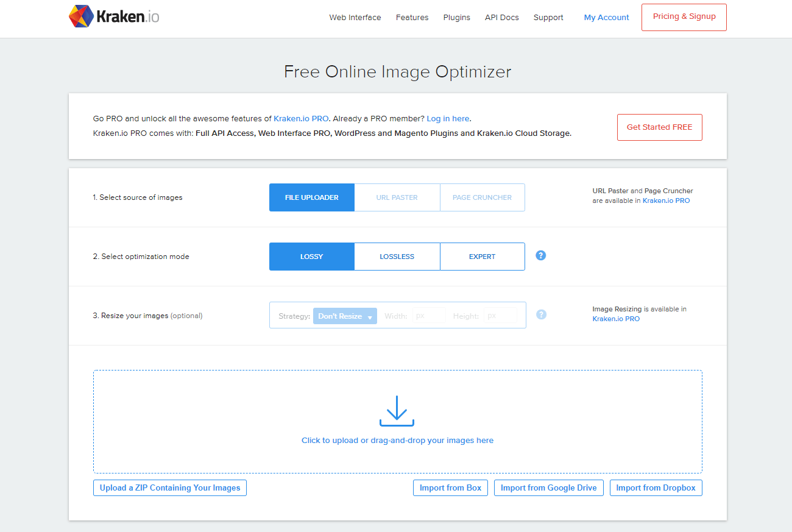Click the '2. Select optimization mode' label
792x532 pixels.
141,257
